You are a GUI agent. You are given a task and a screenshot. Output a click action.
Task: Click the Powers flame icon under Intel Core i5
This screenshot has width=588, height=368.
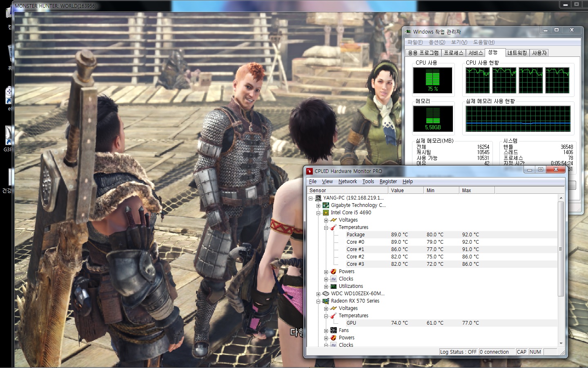[x=334, y=272]
